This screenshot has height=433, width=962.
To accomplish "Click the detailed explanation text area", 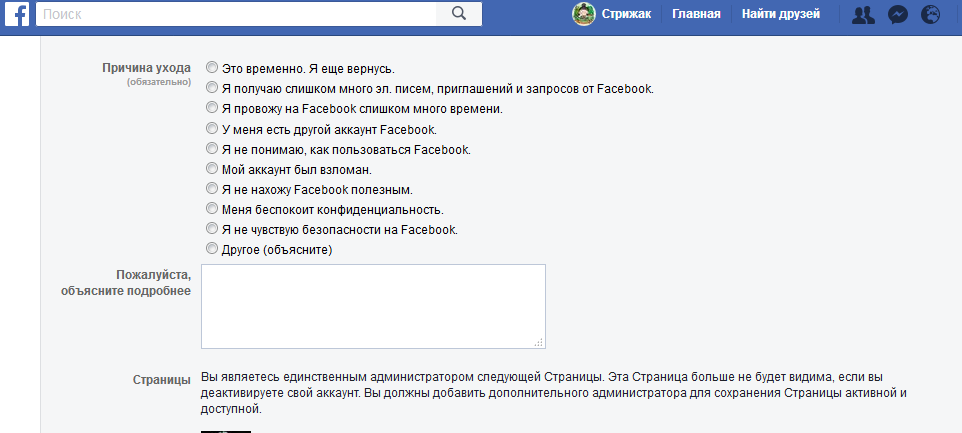I will (x=373, y=306).
